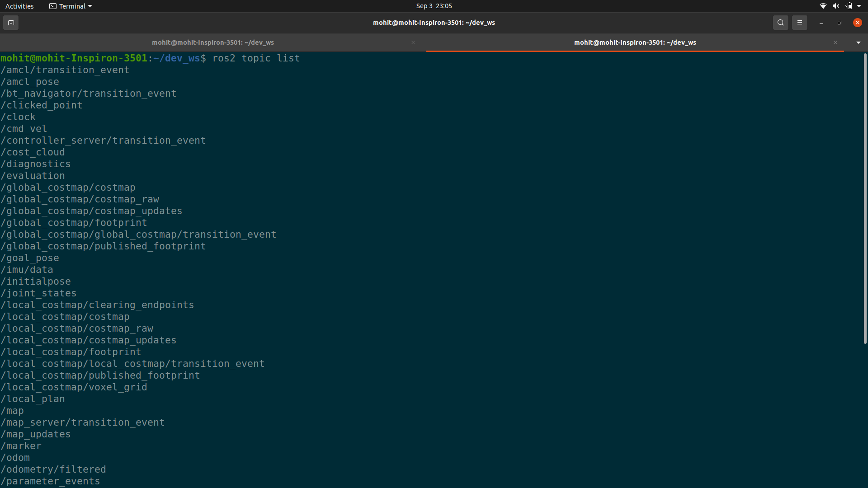The image size is (868, 488).
Task: Close the terminal window
Action: click(x=857, y=23)
